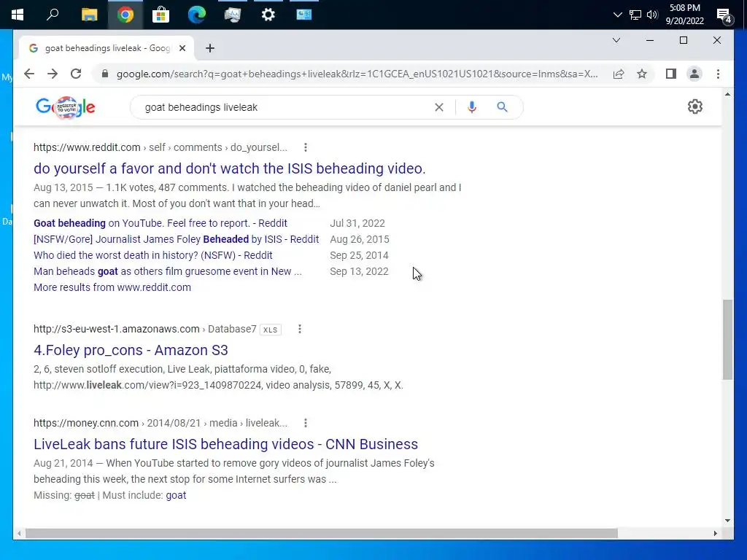
Task: Click the padlock site info icon
Action: (105, 74)
